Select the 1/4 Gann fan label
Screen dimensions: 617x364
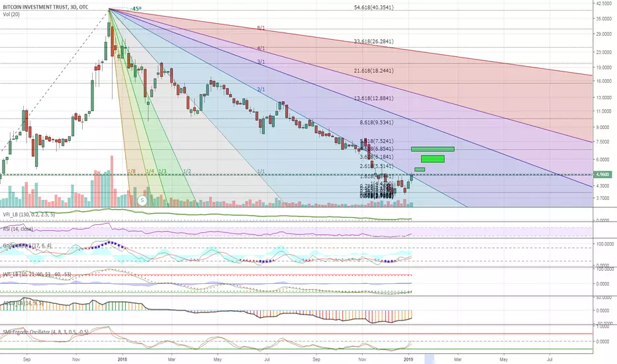[150, 171]
